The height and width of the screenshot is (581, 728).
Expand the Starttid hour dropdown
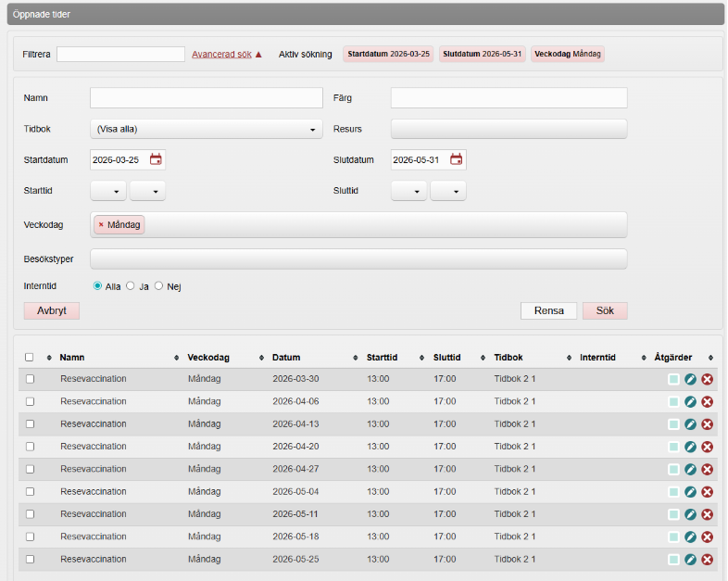[108, 191]
